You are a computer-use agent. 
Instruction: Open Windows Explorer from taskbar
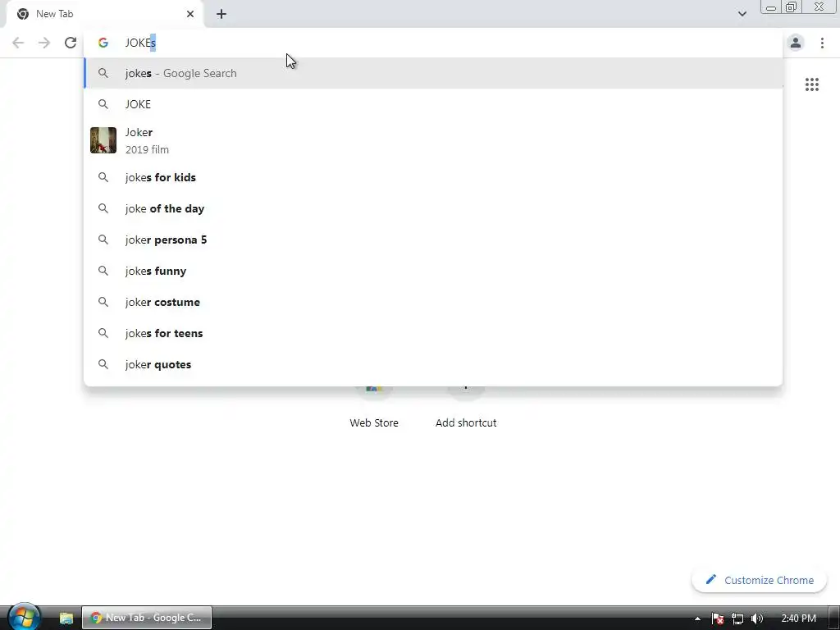point(66,618)
